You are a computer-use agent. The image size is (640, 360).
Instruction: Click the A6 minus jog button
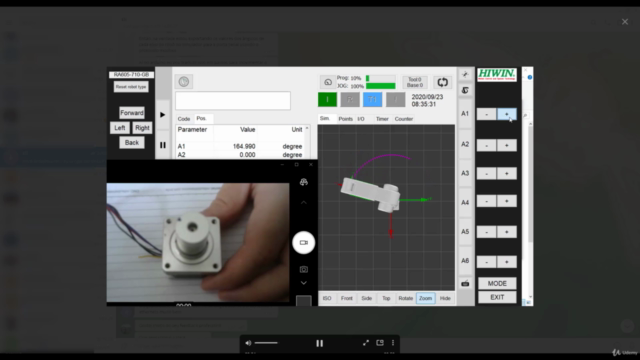coord(487,262)
